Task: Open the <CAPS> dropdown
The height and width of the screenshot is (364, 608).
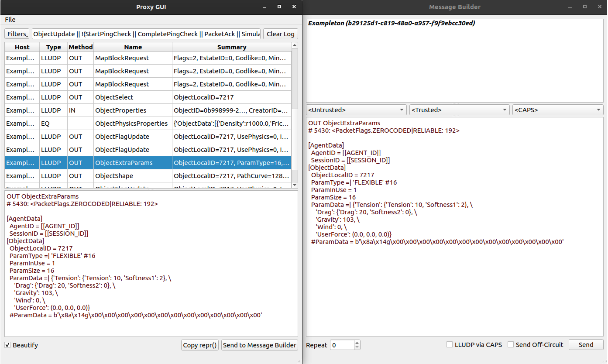Action: point(557,110)
